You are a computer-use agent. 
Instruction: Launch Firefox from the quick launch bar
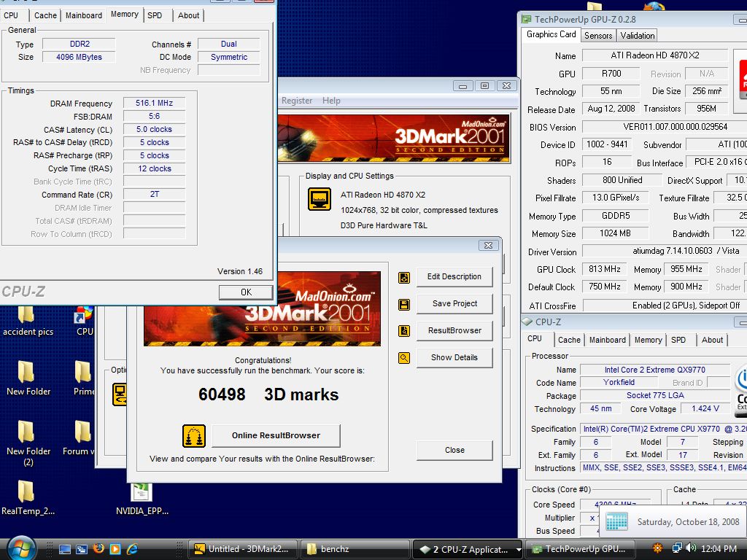point(98,548)
